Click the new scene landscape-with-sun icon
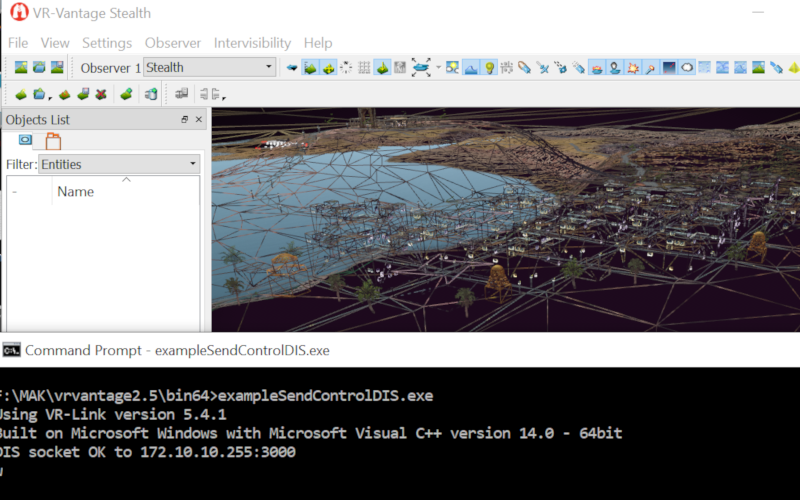 coord(21,67)
